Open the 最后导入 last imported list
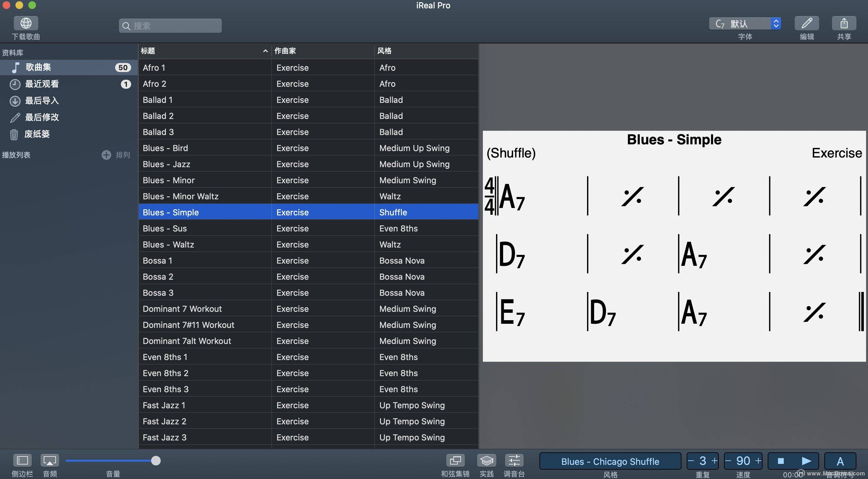The width and height of the screenshot is (868, 479). (69, 101)
